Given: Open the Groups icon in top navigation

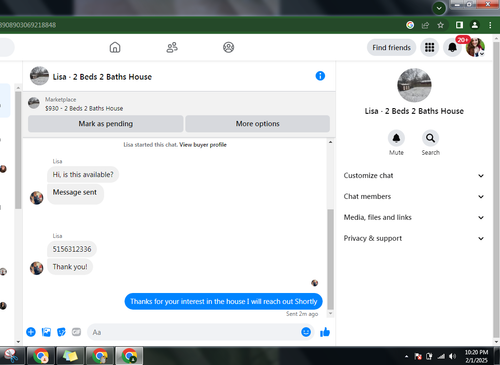Looking at the screenshot, I should tap(228, 47).
